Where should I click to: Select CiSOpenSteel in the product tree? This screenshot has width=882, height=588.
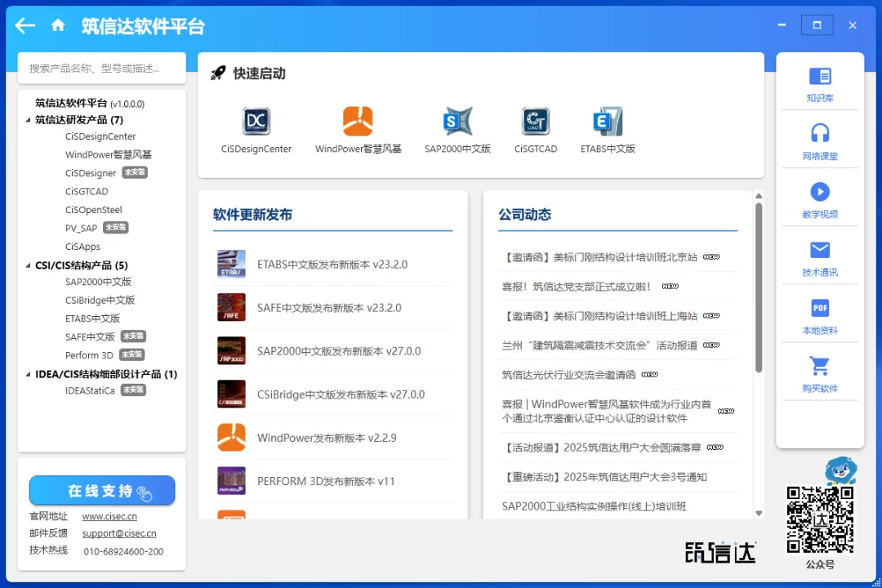pyautogui.click(x=94, y=210)
